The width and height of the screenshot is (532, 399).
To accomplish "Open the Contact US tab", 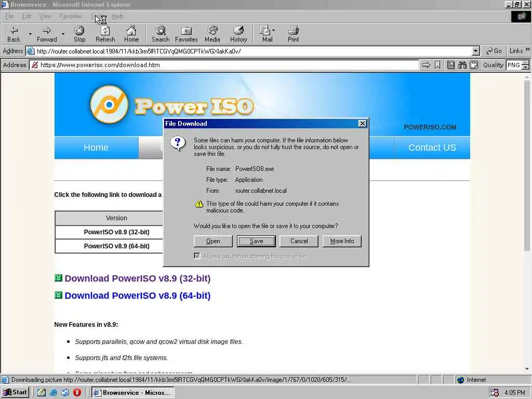I will (432, 148).
